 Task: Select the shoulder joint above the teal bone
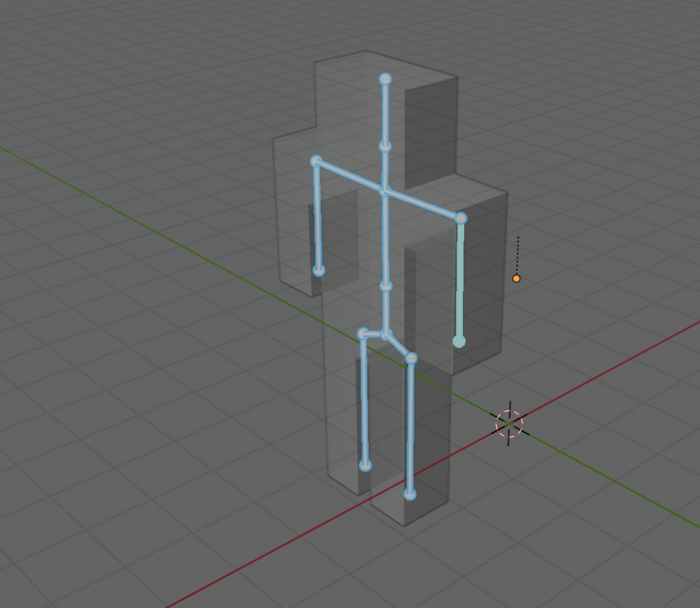461,218
